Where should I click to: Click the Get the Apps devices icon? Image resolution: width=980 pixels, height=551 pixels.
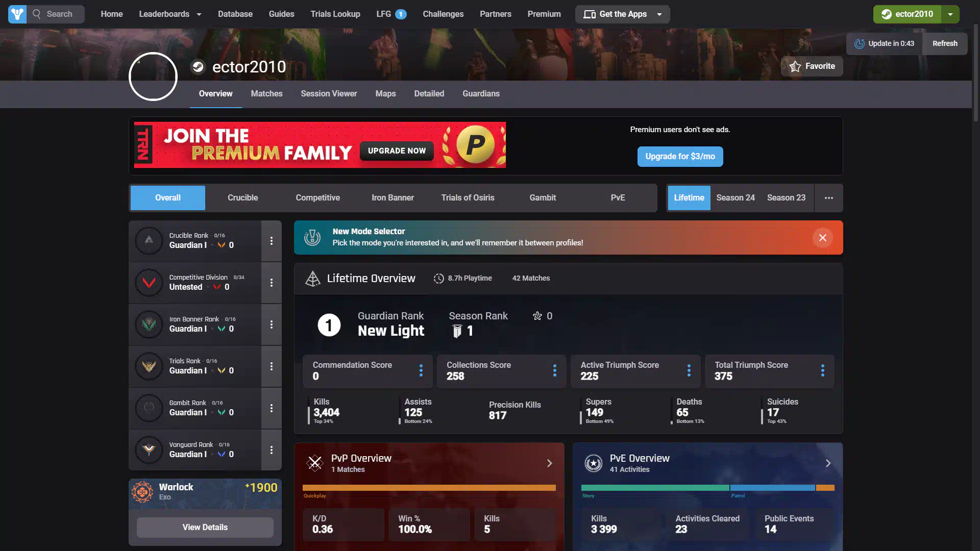[x=590, y=14]
